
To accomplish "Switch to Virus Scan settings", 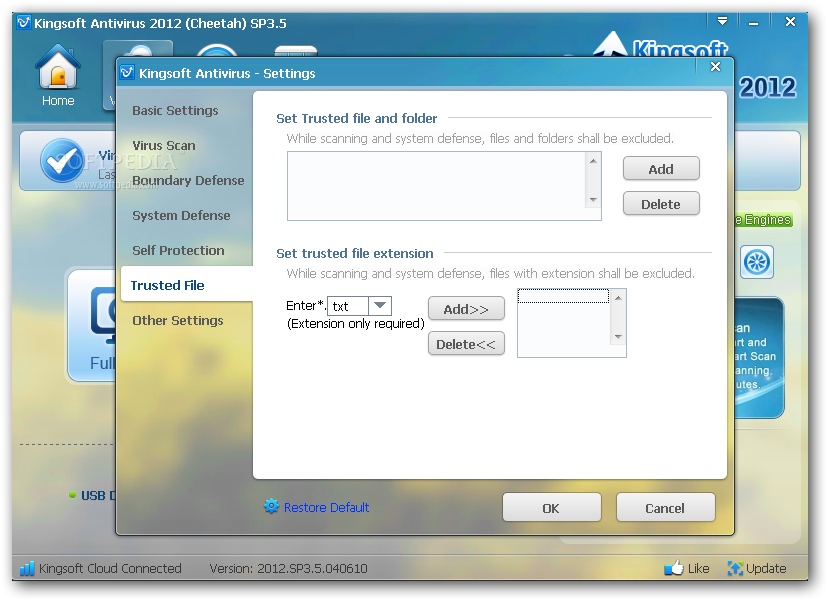I will click(164, 145).
